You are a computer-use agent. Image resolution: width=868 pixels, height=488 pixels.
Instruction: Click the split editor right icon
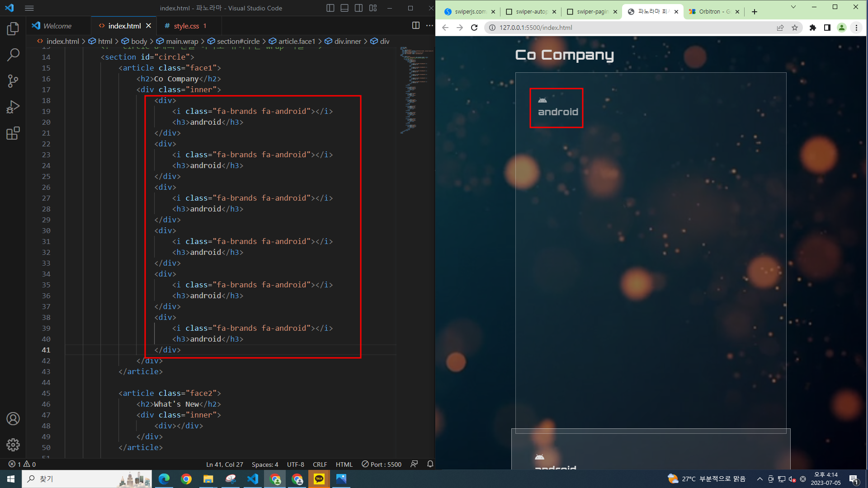(x=415, y=26)
